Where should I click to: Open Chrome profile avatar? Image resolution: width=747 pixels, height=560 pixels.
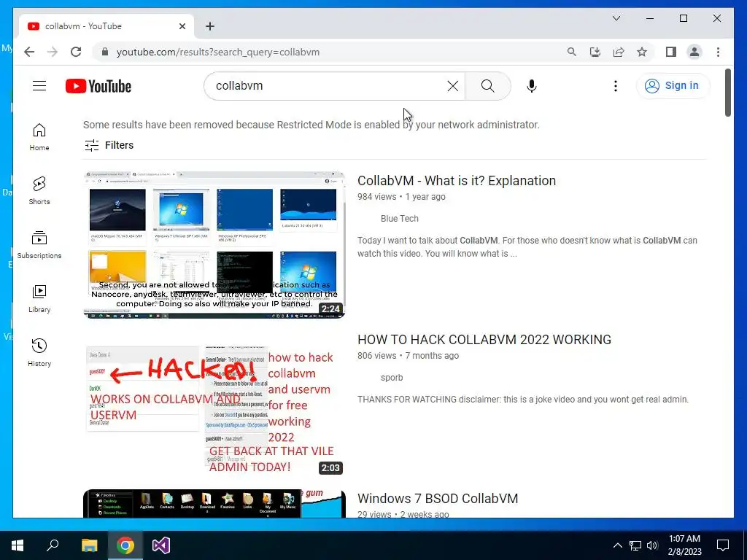click(694, 52)
